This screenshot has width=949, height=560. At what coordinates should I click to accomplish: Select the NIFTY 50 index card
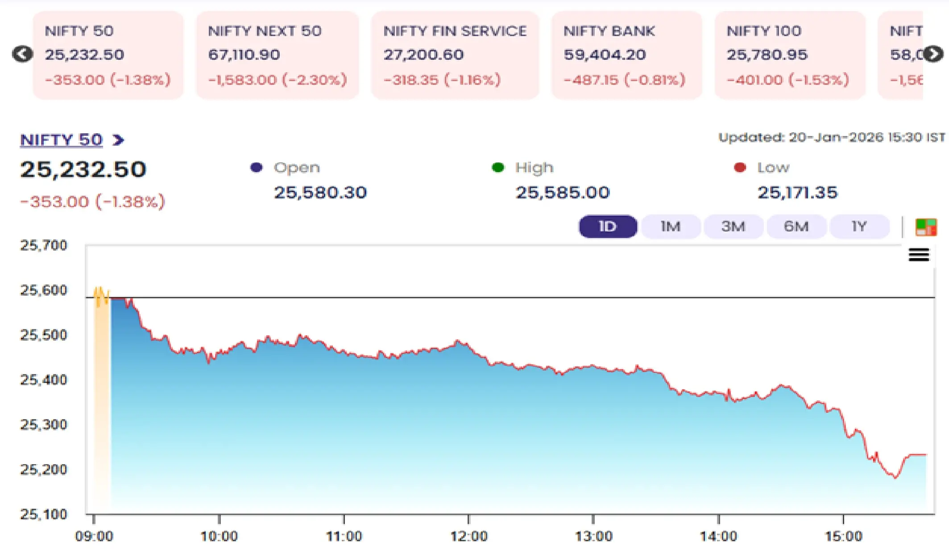[x=108, y=55]
